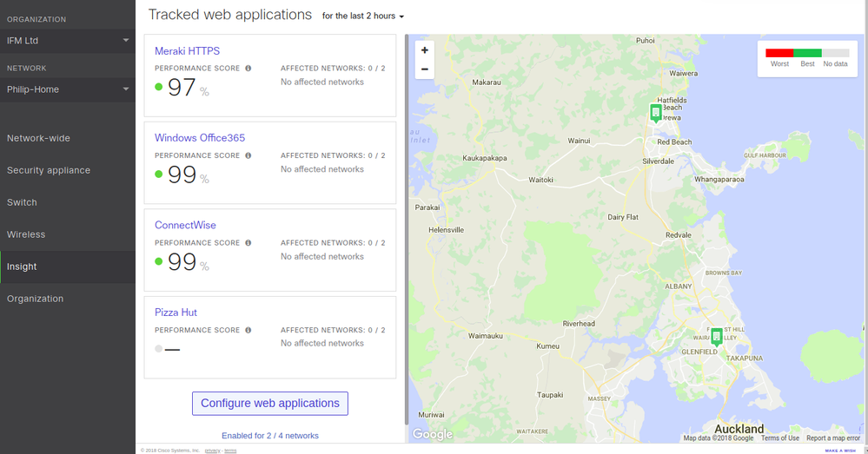Screen dimensions: 868x454
Task: Click the Google logo on the map
Action: [433, 434]
